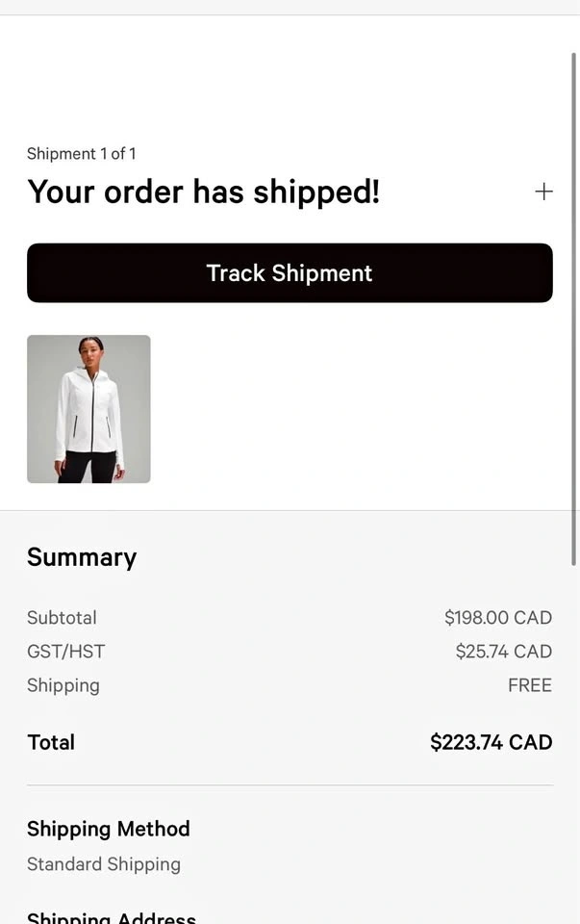
Task: Click the Shipping Address heading
Action: coord(111,917)
